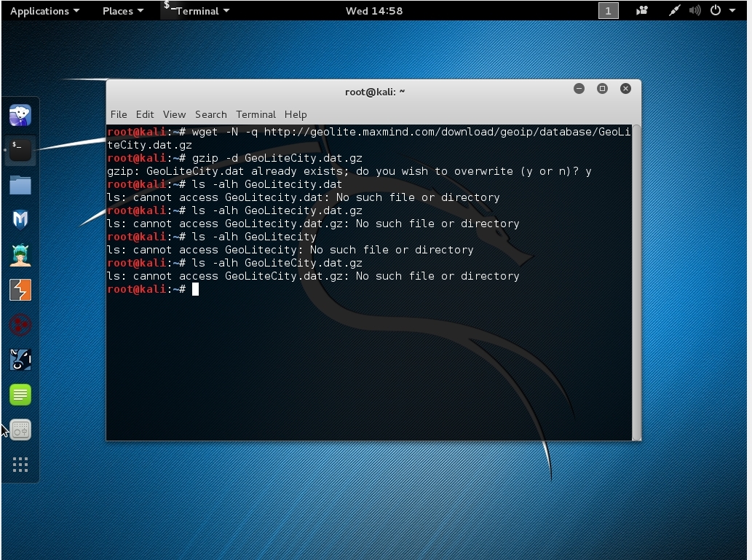This screenshot has height=560, width=752.
Task: Click the last empty root@kali prompt
Action: click(152, 289)
